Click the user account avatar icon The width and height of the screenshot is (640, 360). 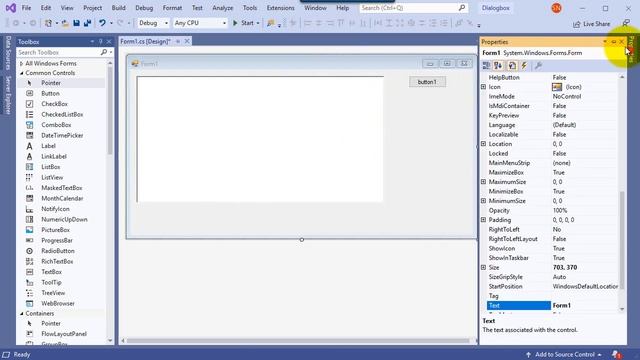tap(556, 8)
